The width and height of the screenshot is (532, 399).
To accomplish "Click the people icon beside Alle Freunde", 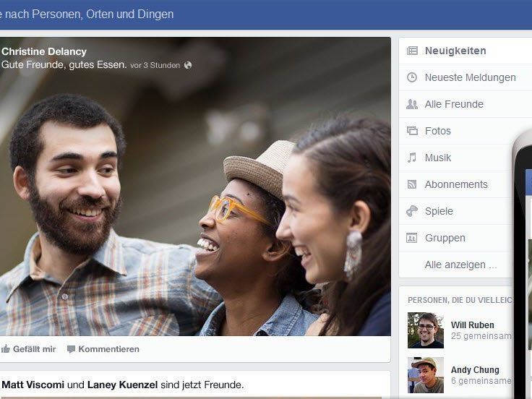I will pyautogui.click(x=412, y=104).
